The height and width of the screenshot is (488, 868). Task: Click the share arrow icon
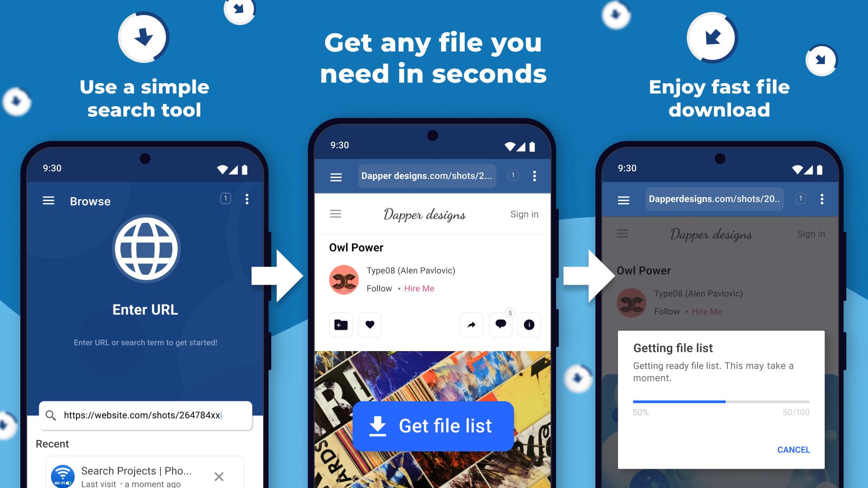[472, 324]
